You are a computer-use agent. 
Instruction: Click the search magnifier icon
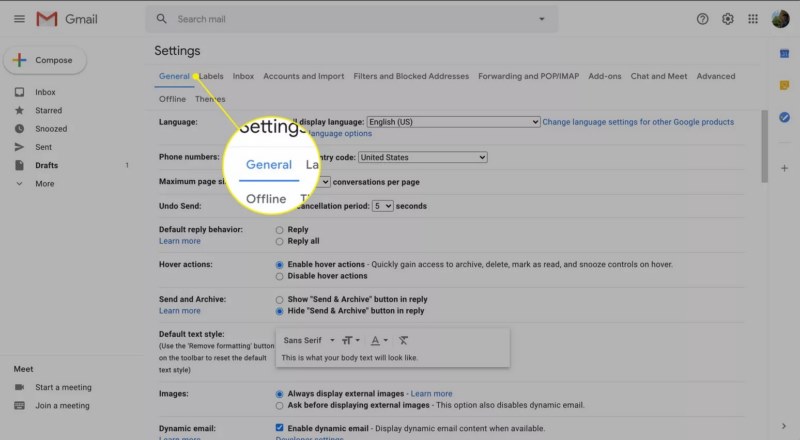161,19
